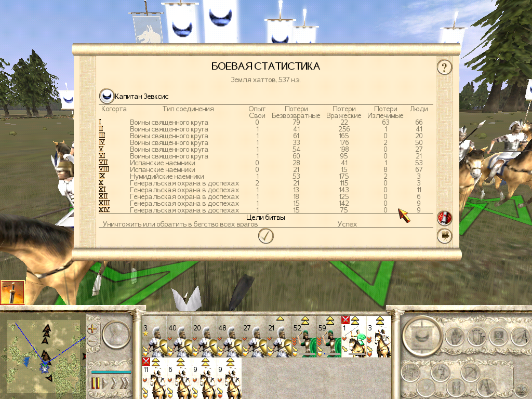Click the БОЕВАЯ СТАТИСТИКА title
532x399 pixels.
pyautogui.click(x=265, y=66)
